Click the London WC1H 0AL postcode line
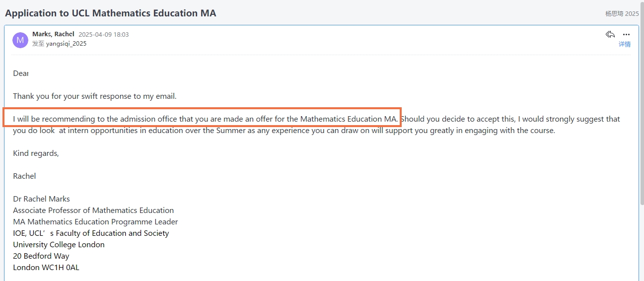 (x=46, y=268)
